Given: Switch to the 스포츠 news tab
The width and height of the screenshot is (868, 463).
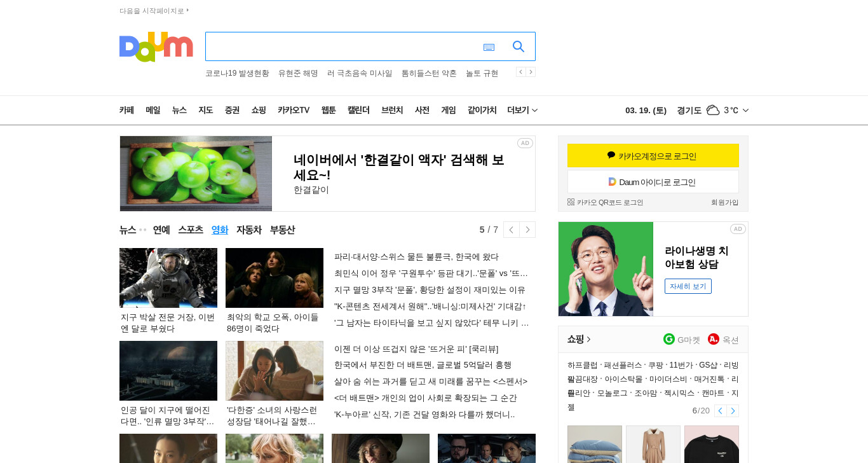Looking at the screenshot, I should [191, 230].
